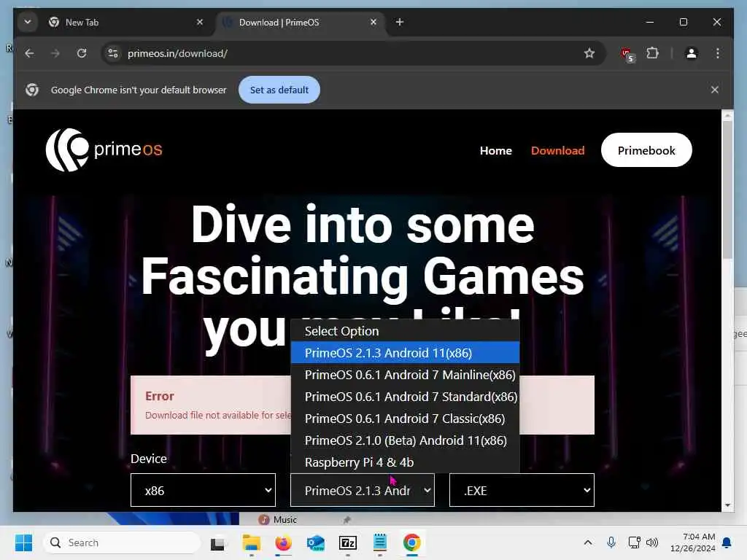The height and width of the screenshot is (560, 747).
Task: Reload the PrimeOS download page
Action: point(82,53)
